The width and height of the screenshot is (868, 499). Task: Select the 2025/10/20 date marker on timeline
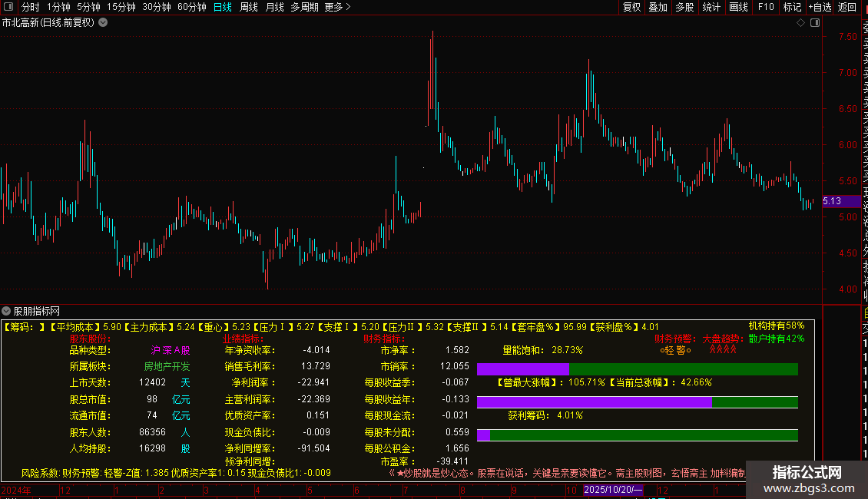pyautogui.click(x=613, y=490)
